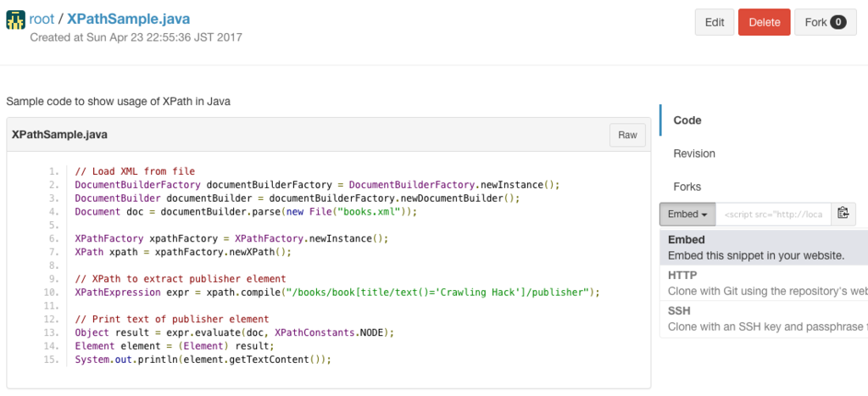
Task: Click line 3 newDocumentBuilder code
Action: click(298, 198)
